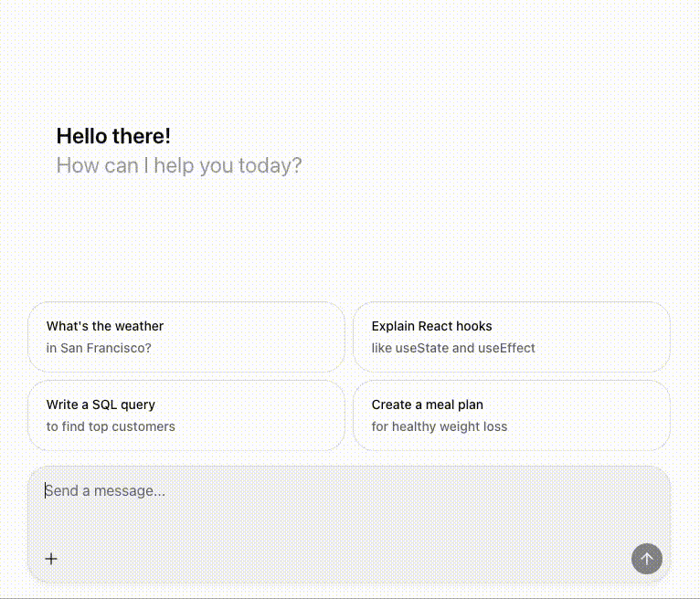700x599 pixels.
Task: Click the Hello there! heading
Action: point(113,136)
